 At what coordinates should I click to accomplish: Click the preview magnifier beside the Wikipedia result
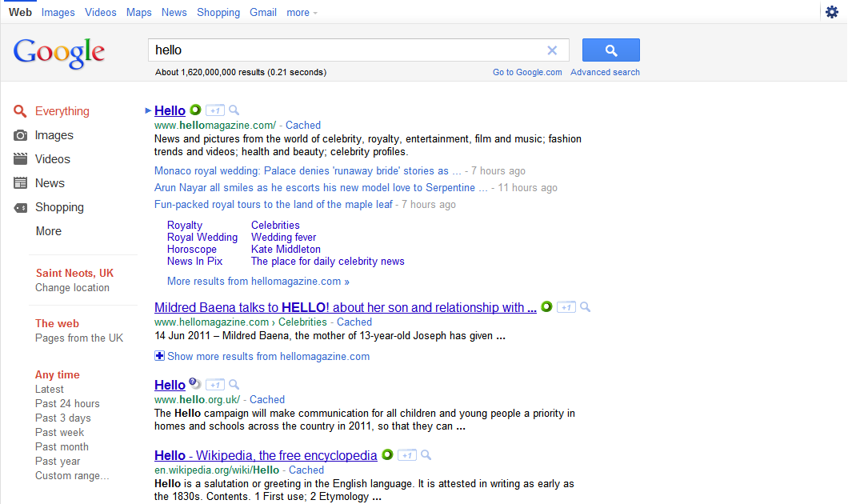click(426, 454)
